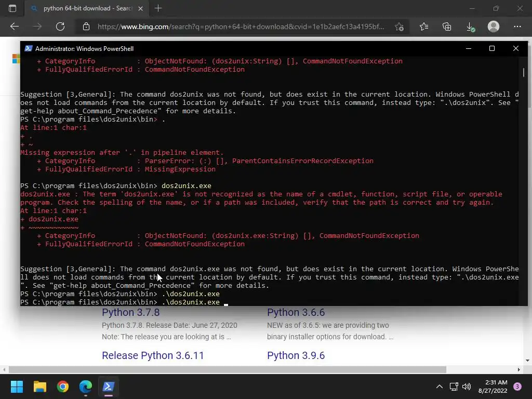Open Edge tab actions menu icon

[x=12, y=8]
